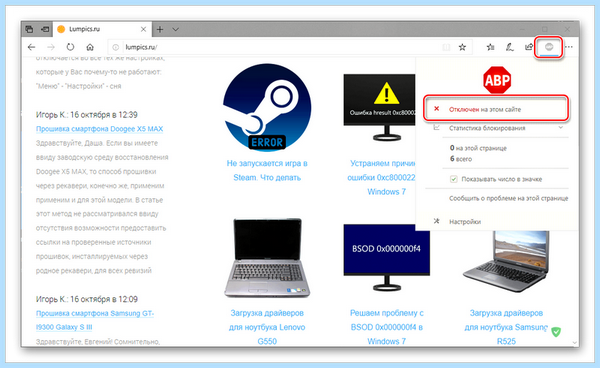The width and height of the screenshot is (600, 368).
Task: Click comment header 'Игорь К.: 16 октября в 12:39'
Action: [87, 115]
